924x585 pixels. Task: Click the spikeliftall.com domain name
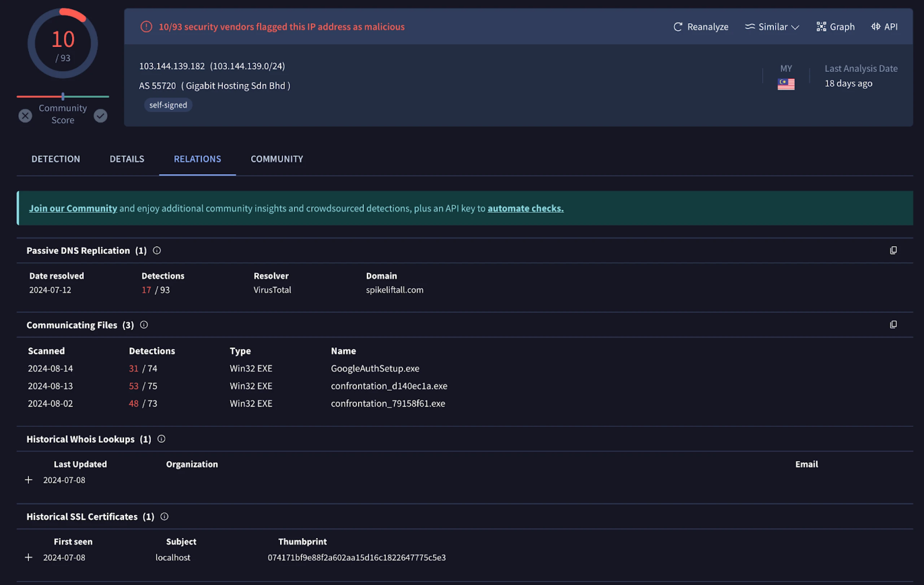[395, 289]
